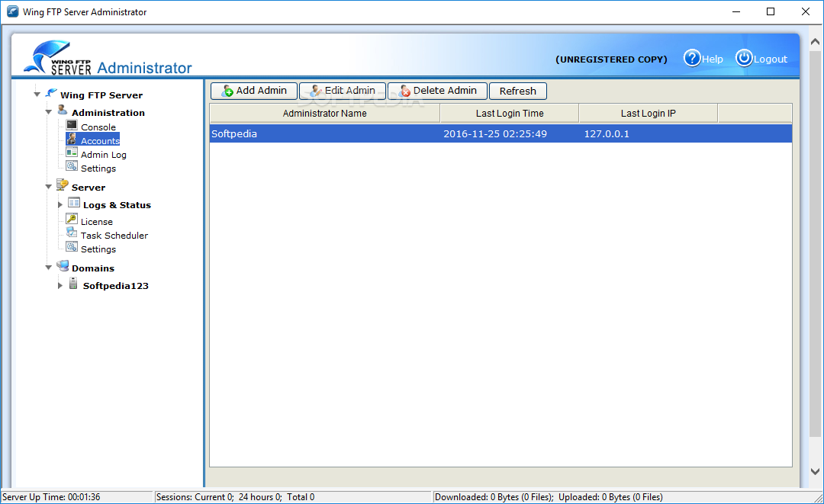This screenshot has height=504, width=824.
Task: Click the Softpedia123 domain server icon
Action: 73,284
